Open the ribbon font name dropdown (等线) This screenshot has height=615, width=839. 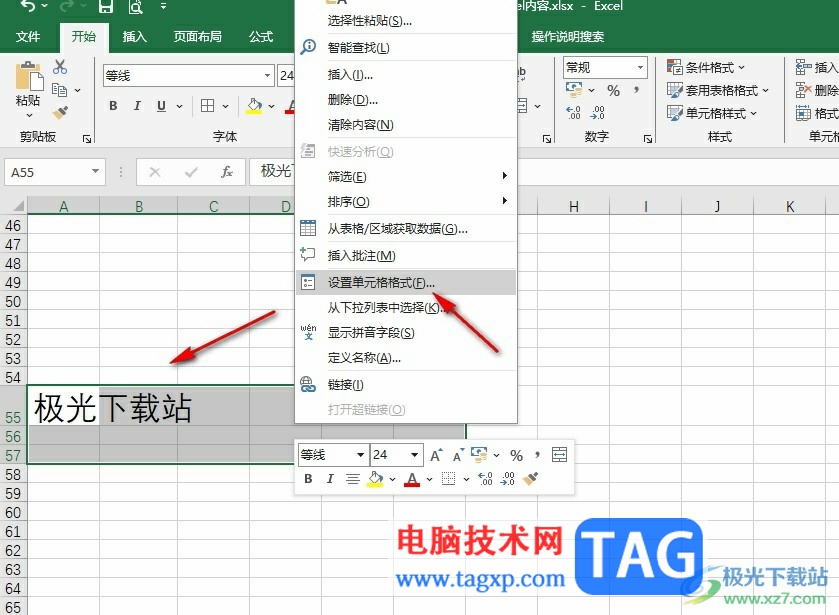tap(268, 75)
